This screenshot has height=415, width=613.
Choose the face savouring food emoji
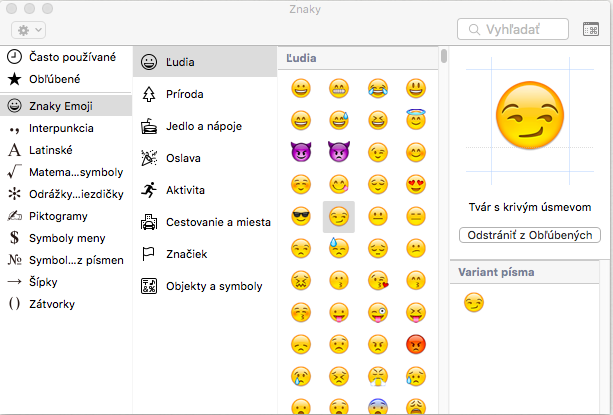[339, 184]
